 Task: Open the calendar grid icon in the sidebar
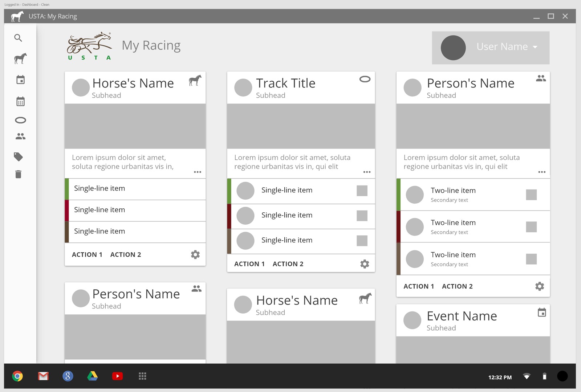click(20, 102)
